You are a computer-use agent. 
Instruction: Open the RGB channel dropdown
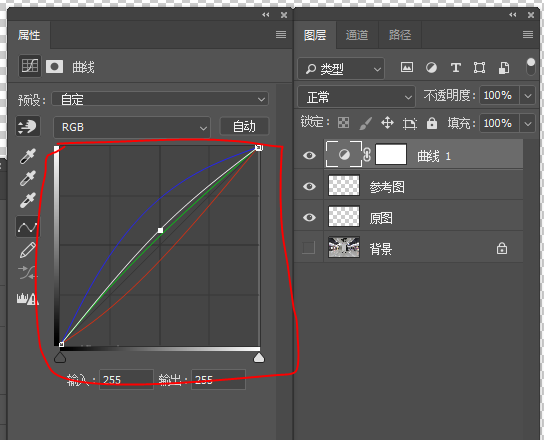click(x=132, y=127)
